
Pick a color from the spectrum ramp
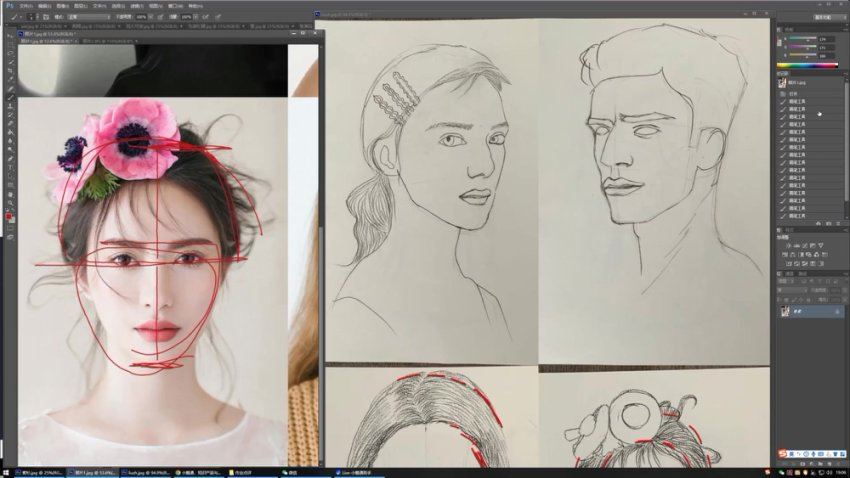[808, 66]
